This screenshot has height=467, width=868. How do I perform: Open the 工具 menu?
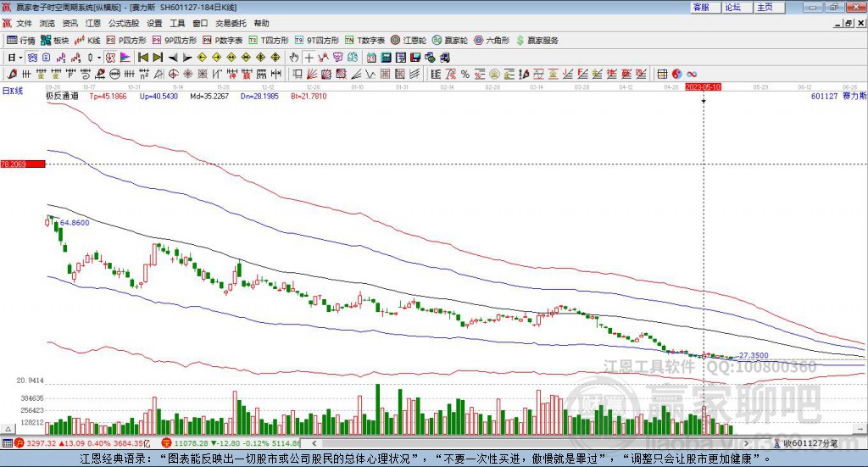click(x=177, y=23)
